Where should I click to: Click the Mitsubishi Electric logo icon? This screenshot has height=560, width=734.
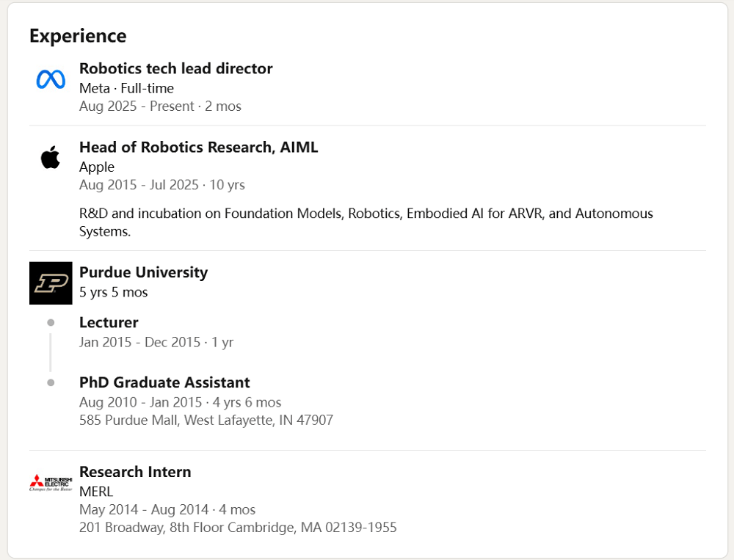[51, 482]
